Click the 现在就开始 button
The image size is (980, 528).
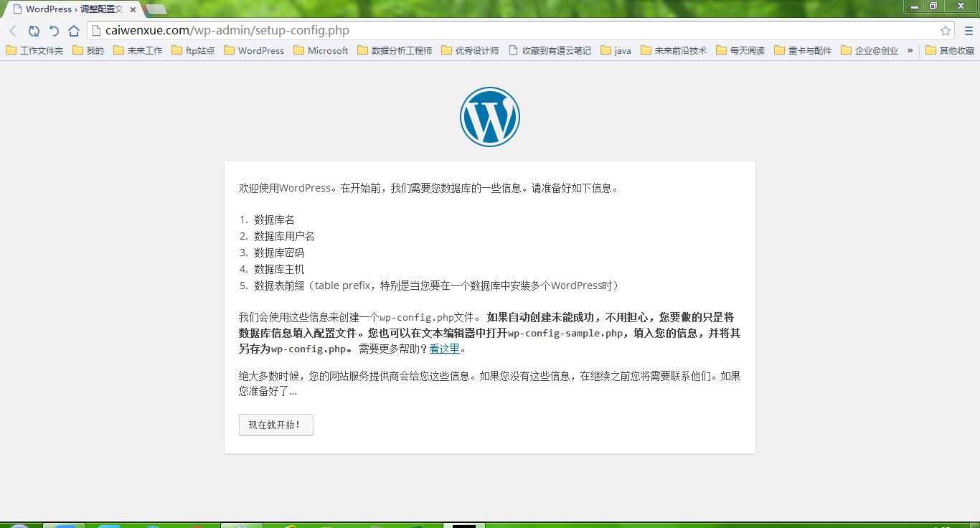click(x=275, y=425)
